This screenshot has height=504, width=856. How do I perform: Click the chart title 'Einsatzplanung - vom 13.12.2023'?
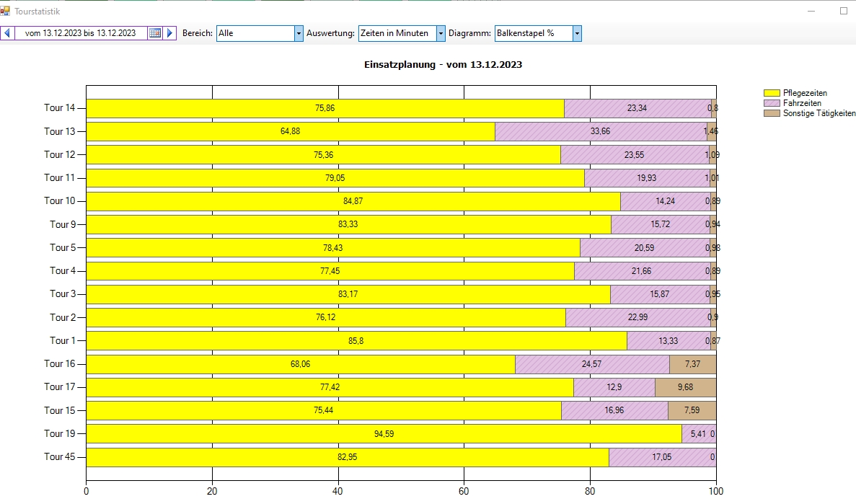(x=444, y=65)
